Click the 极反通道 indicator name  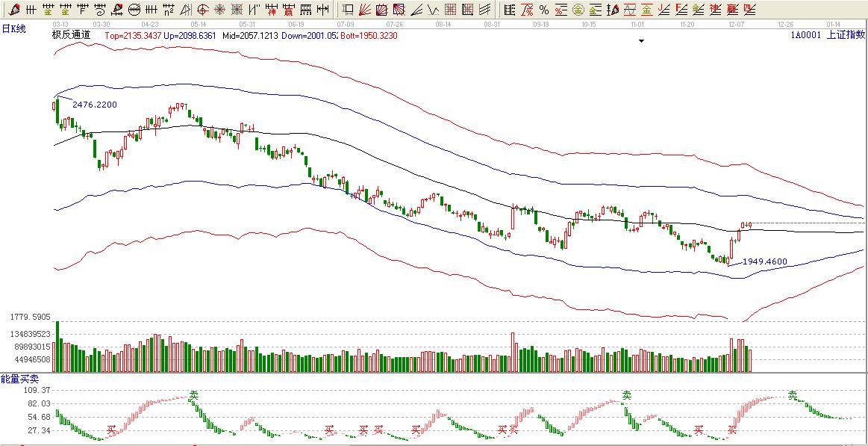pos(71,35)
